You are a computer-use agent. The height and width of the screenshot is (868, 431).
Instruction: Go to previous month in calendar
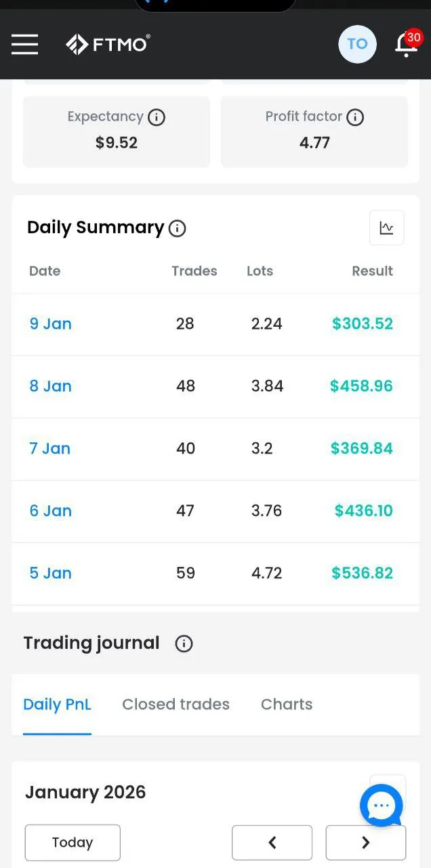point(272,843)
